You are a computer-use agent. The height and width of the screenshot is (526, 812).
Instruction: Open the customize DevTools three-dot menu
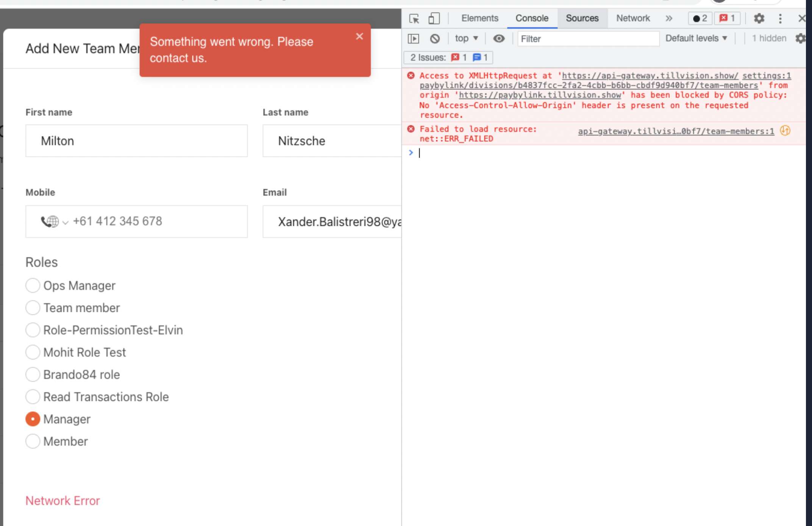[780, 18]
